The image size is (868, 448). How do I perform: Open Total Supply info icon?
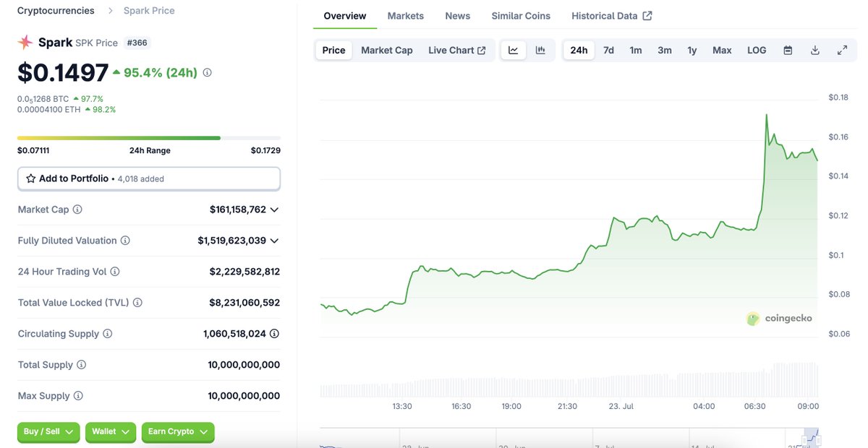coord(81,365)
